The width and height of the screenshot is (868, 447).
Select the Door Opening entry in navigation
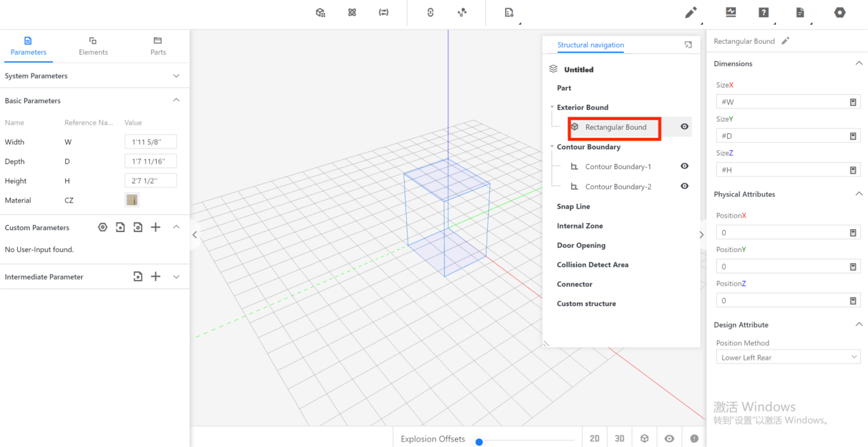[581, 245]
